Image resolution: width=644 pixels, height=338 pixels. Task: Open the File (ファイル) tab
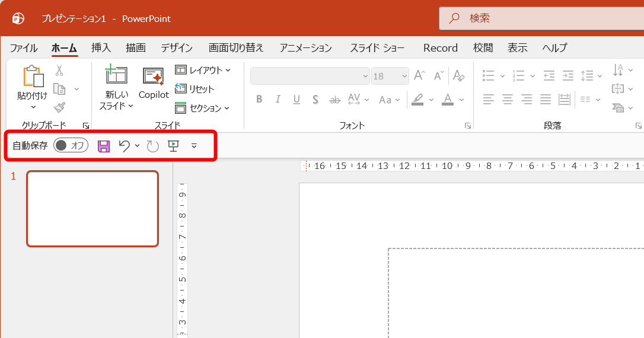click(23, 48)
